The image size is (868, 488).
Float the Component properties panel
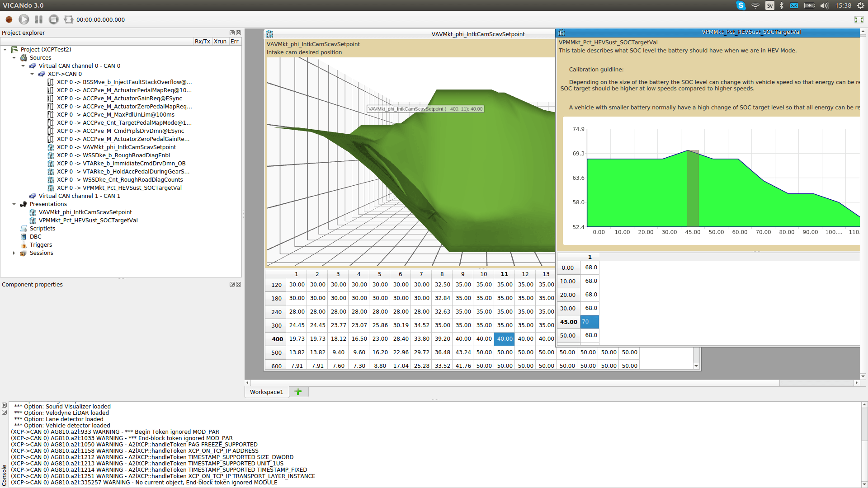pyautogui.click(x=232, y=284)
